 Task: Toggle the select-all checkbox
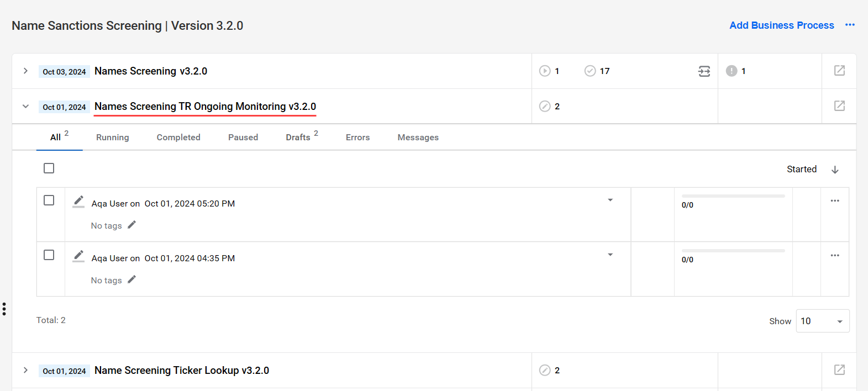(x=49, y=168)
